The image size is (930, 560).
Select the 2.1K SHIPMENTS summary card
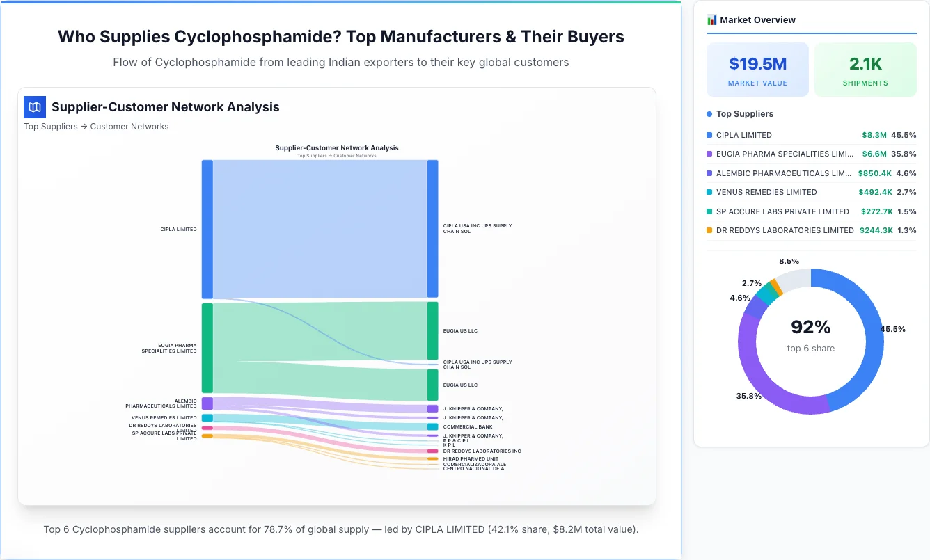865,69
